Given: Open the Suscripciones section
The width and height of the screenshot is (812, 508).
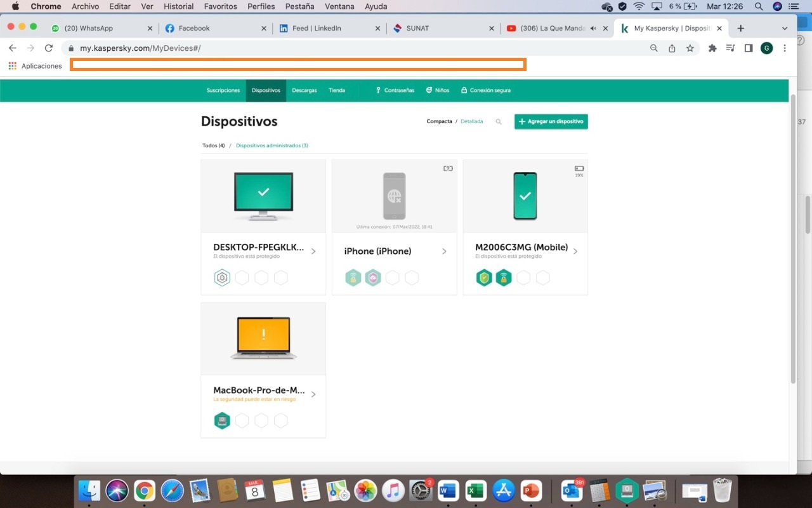Looking at the screenshot, I should (x=223, y=90).
